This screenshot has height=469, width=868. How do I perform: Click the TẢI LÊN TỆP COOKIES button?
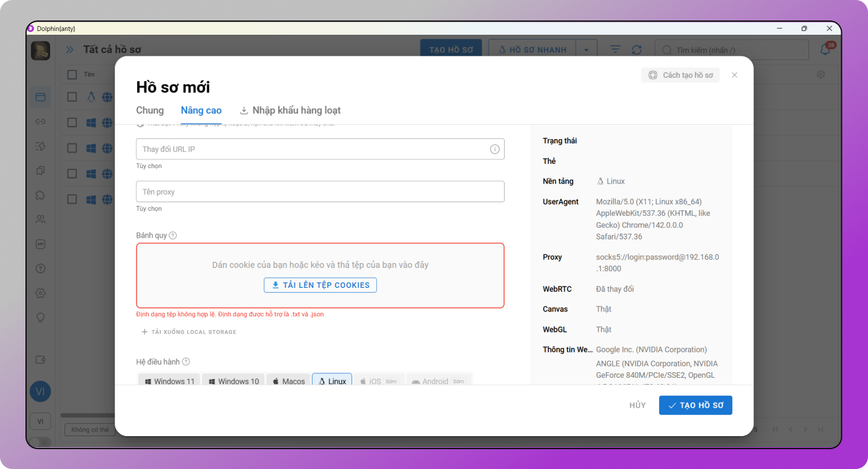coord(320,285)
